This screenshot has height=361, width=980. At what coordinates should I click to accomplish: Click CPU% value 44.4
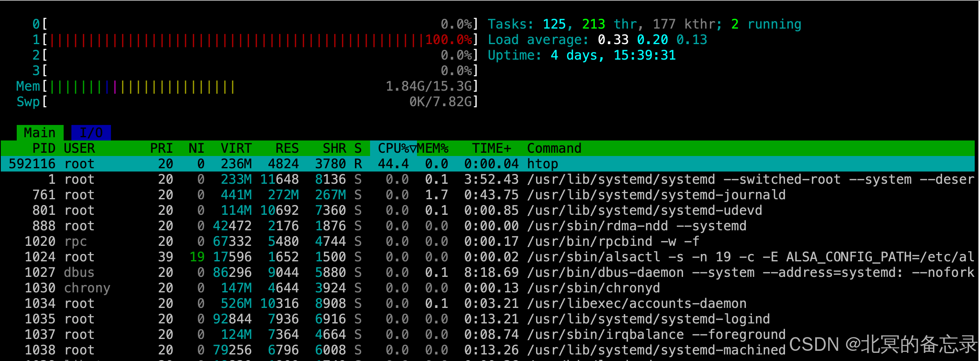[393, 164]
